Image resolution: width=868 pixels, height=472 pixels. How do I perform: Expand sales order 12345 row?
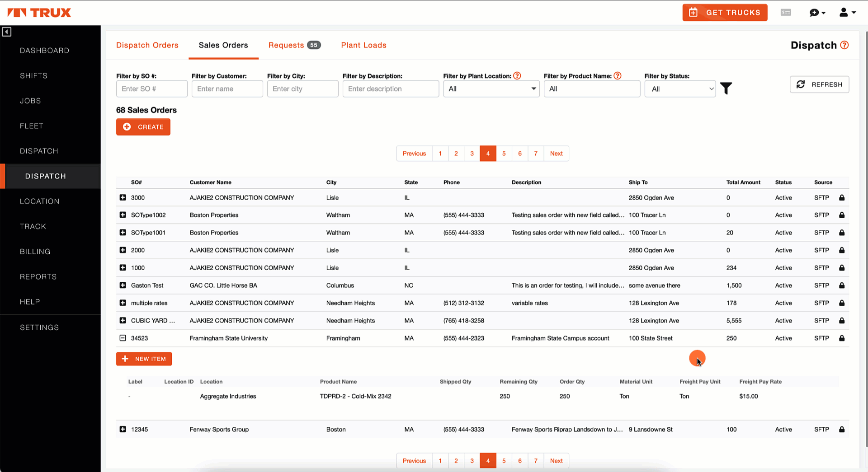pyautogui.click(x=123, y=429)
